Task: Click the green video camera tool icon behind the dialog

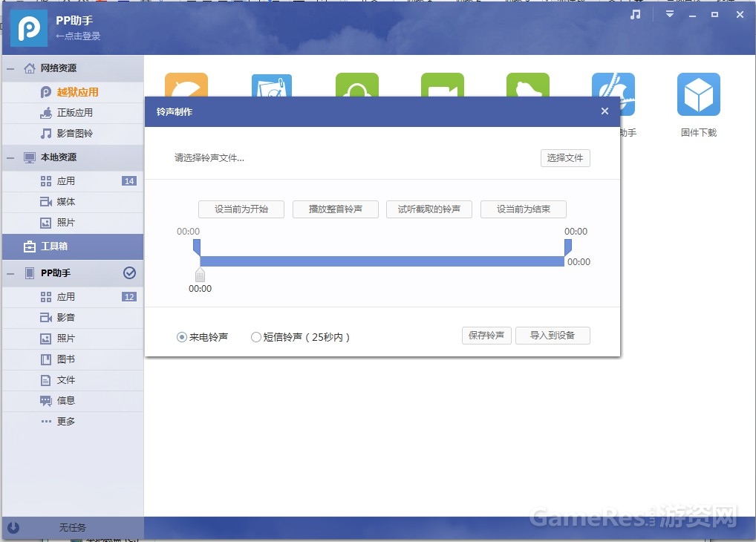Action: point(442,85)
